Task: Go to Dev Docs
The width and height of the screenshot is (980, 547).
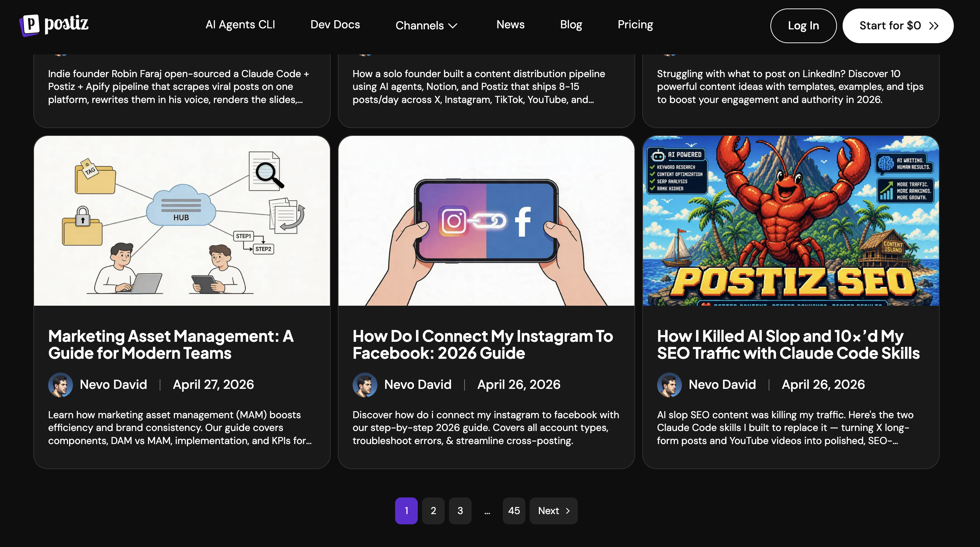Action: click(335, 25)
